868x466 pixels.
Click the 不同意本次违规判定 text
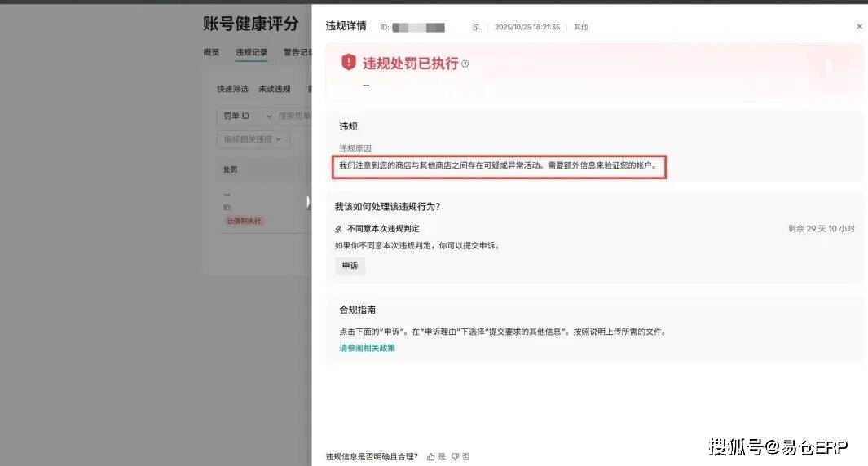point(383,229)
